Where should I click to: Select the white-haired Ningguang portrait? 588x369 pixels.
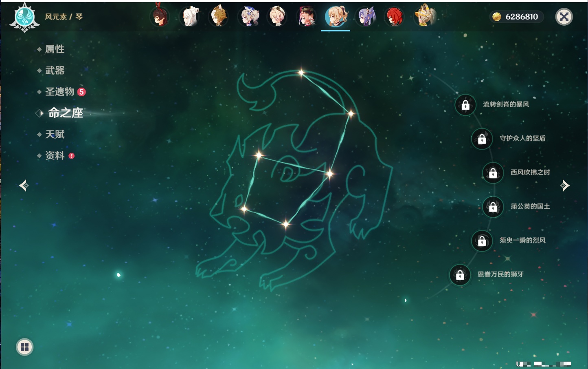[x=189, y=16]
